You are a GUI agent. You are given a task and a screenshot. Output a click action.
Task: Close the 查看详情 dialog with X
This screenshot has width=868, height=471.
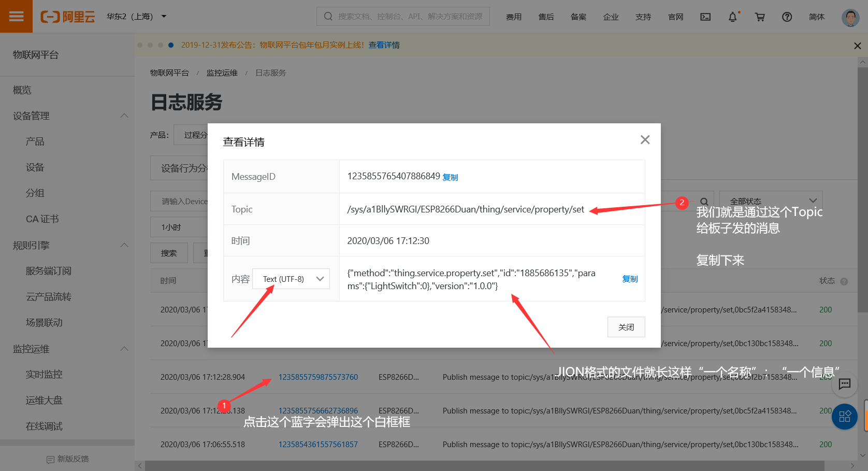(645, 139)
